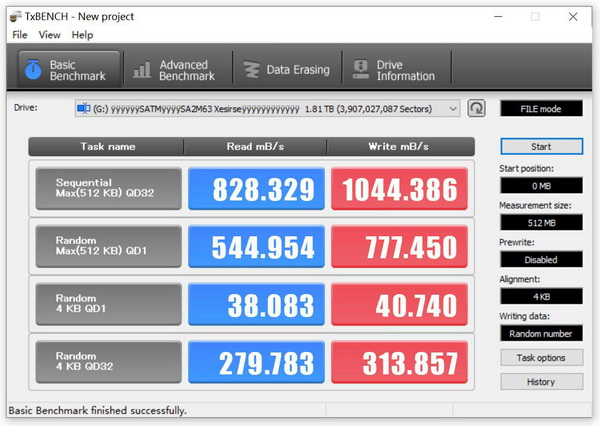This screenshot has height=426, width=600.
Task: Click the Write mB/s column header
Action: pyautogui.click(x=400, y=147)
